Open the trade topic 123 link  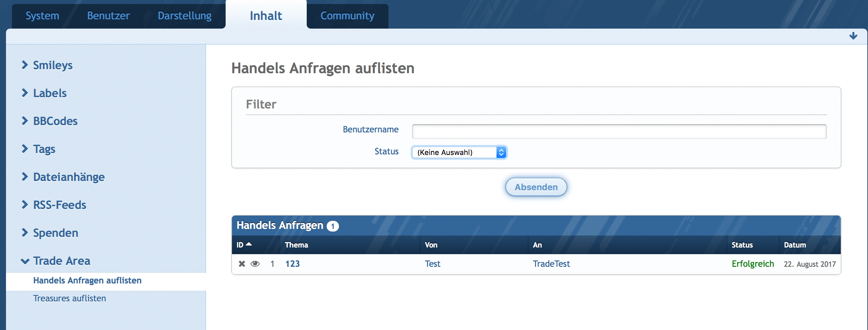tap(292, 264)
